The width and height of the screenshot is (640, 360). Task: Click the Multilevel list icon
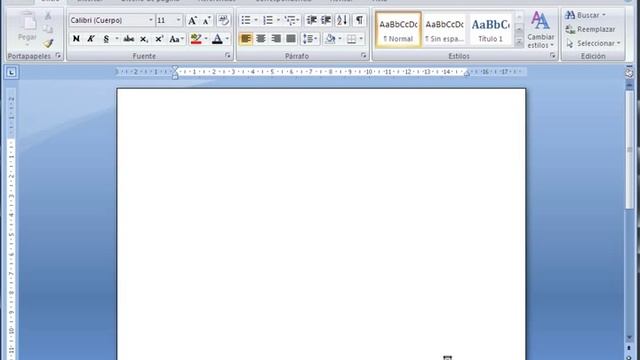[292, 20]
